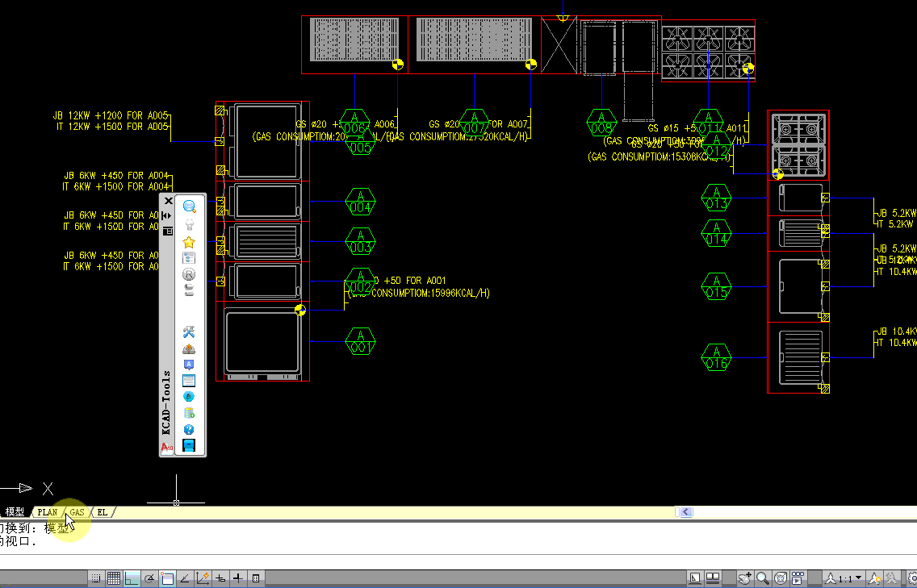Image resolution: width=917 pixels, height=588 pixels.
Task: Toggle Ortho mode in status bar
Action: (132, 578)
